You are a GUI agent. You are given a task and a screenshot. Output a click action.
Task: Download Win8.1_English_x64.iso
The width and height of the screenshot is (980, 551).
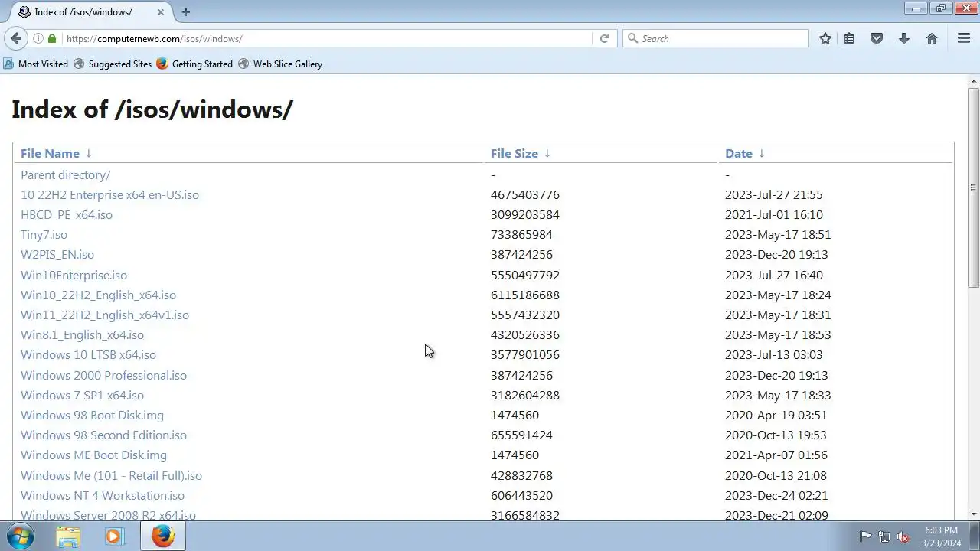82,334
